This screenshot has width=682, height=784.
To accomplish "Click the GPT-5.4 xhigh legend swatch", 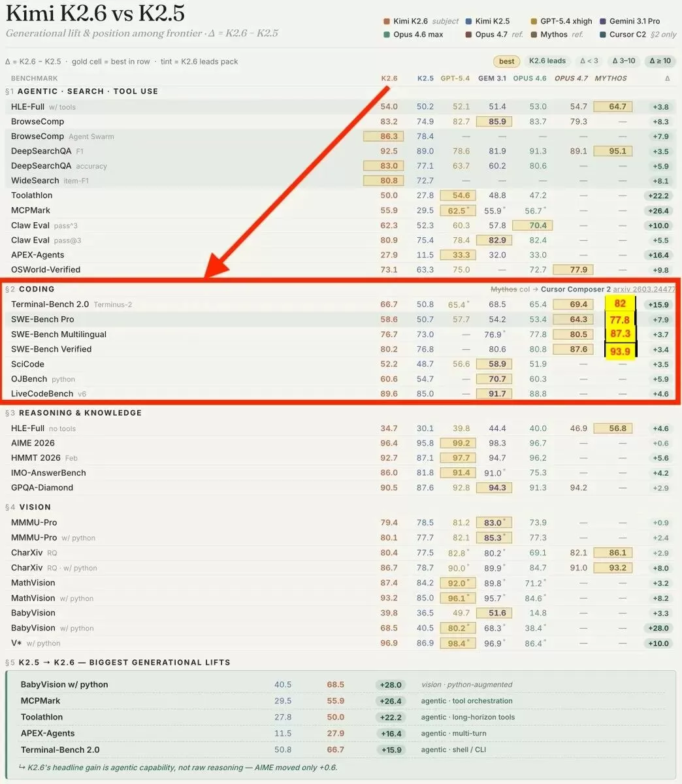I will tap(534, 22).
